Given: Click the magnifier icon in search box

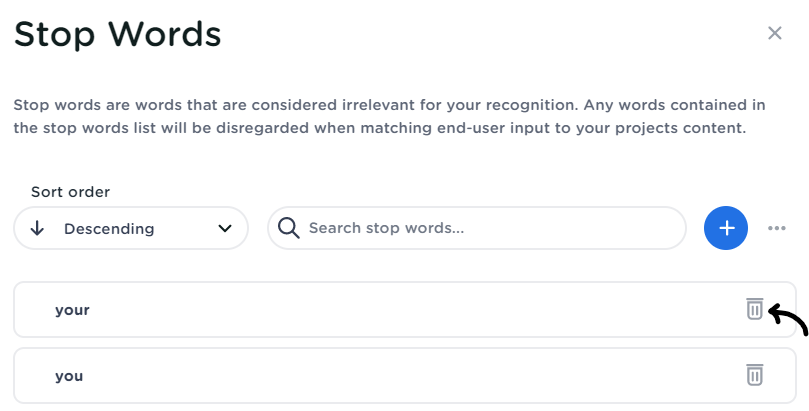Looking at the screenshot, I should 289,228.
